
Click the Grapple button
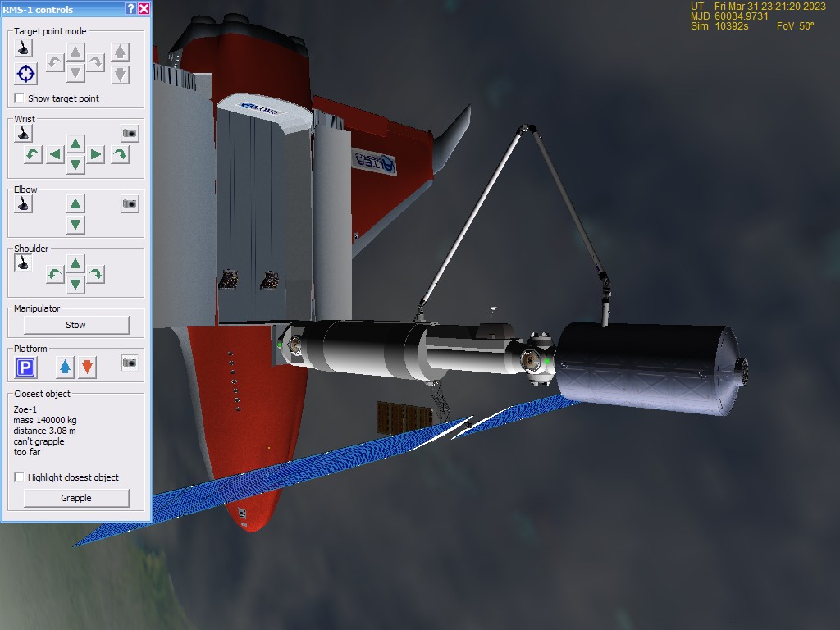pos(76,498)
